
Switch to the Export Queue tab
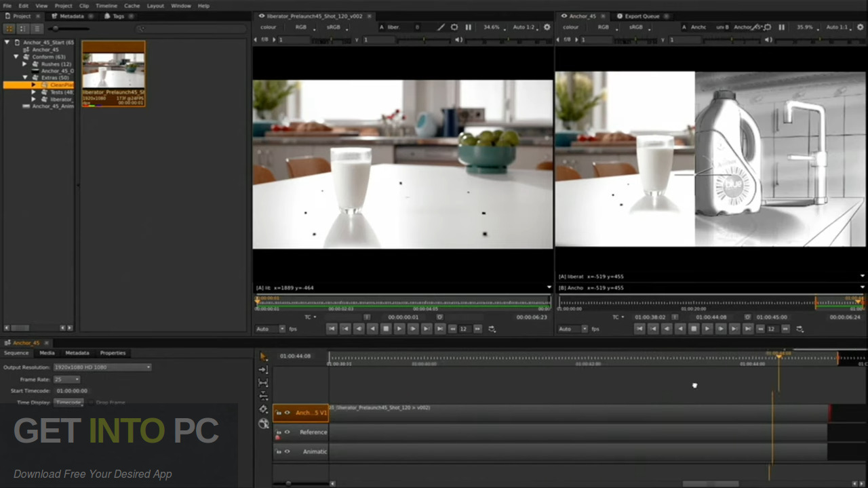click(642, 16)
